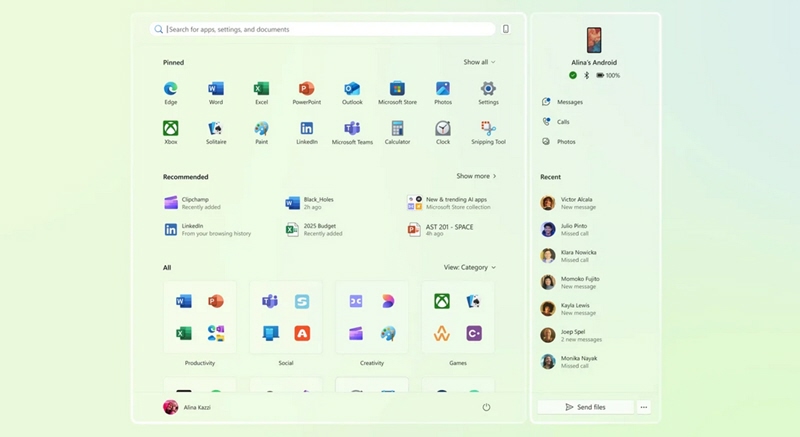Open LinkedIn from browsing history recommendation
This screenshot has width=800, height=437.
(x=208, y=229)
